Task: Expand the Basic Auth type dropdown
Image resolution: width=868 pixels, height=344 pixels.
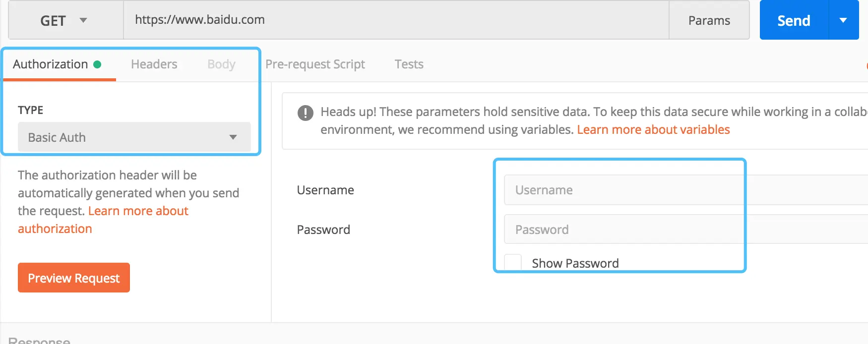Action: [x=134, y=137]
